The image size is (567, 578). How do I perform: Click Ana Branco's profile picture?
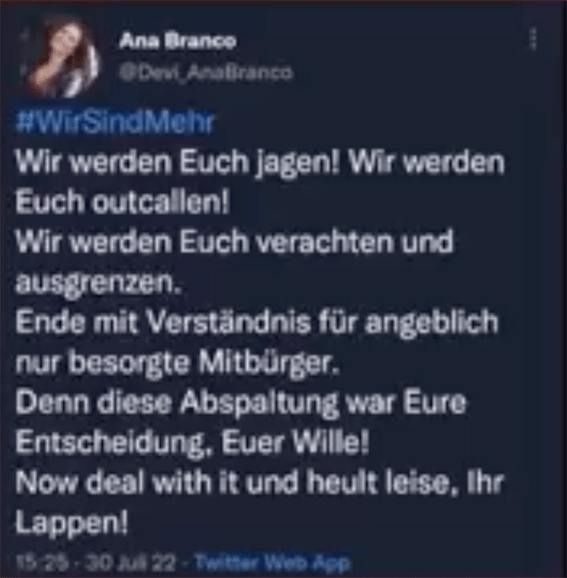pos(63,59)
